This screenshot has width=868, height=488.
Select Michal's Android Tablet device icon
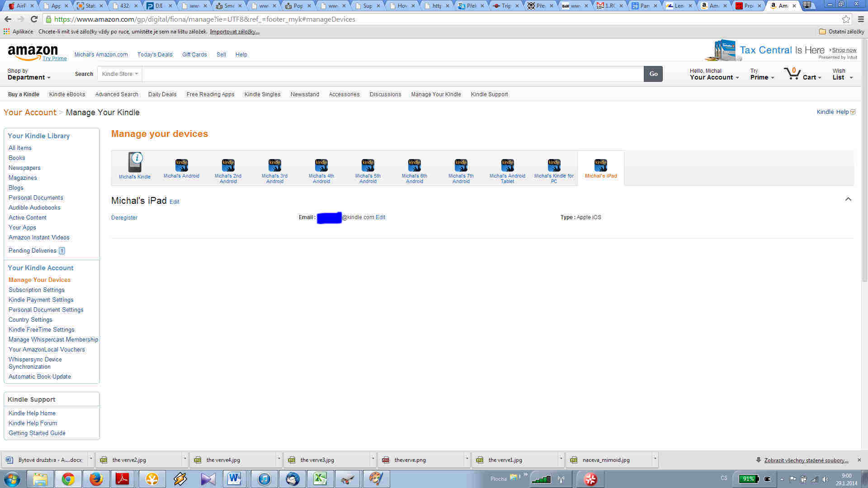(x=507, y=165)
